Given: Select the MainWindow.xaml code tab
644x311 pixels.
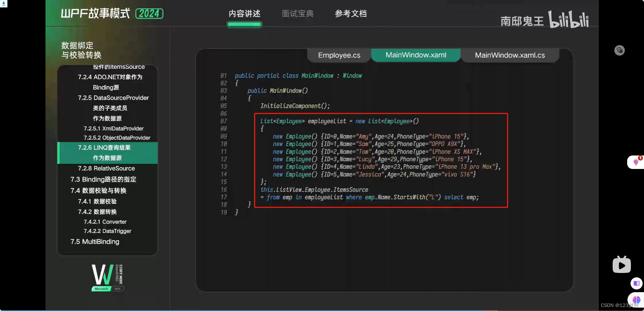Looking at the screenshot, I should (416, 55).
